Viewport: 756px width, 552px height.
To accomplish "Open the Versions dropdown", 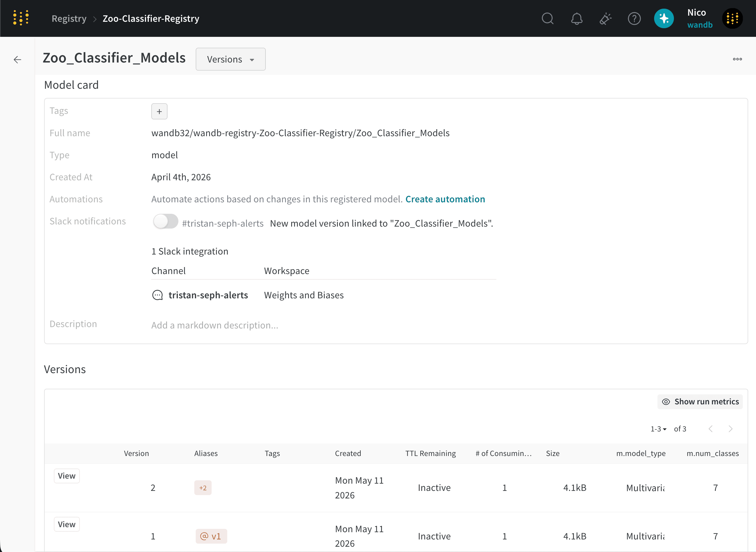I will (231, 59).
